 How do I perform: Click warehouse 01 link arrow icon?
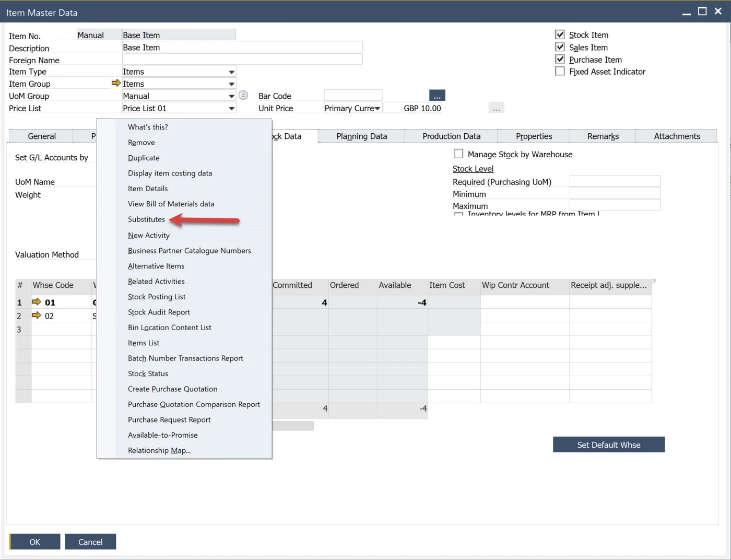point(37,302)
